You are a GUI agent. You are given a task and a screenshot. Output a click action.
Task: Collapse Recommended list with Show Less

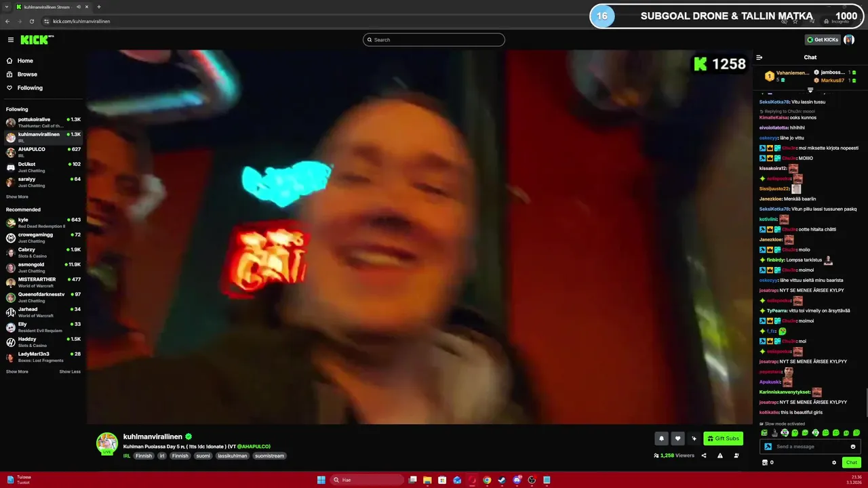[x=70, y=371]
